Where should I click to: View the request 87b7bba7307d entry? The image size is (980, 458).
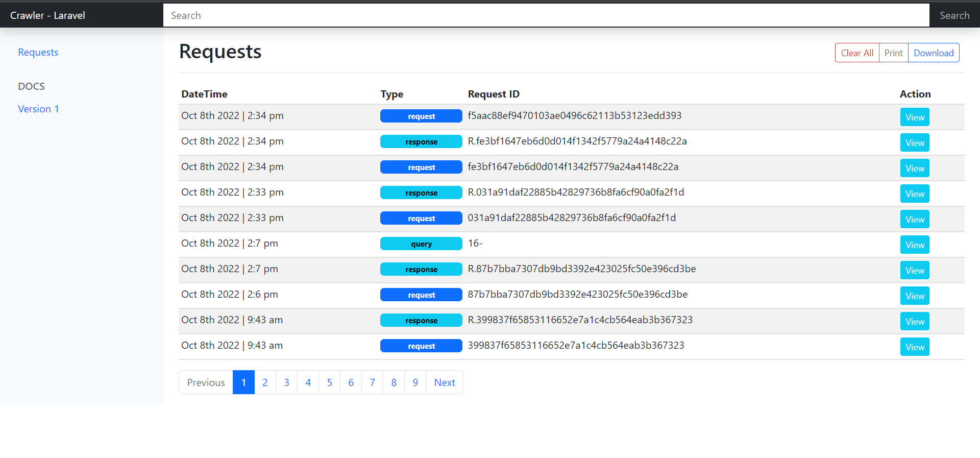914,296
